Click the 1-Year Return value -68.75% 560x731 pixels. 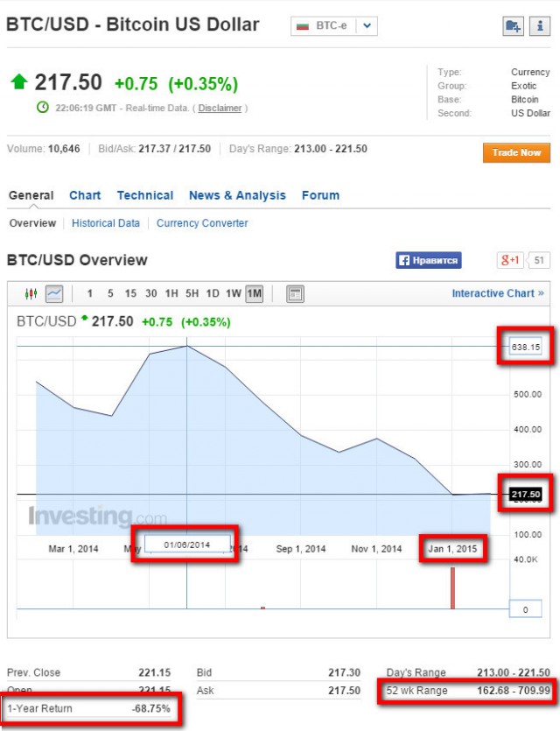[151, 708]
